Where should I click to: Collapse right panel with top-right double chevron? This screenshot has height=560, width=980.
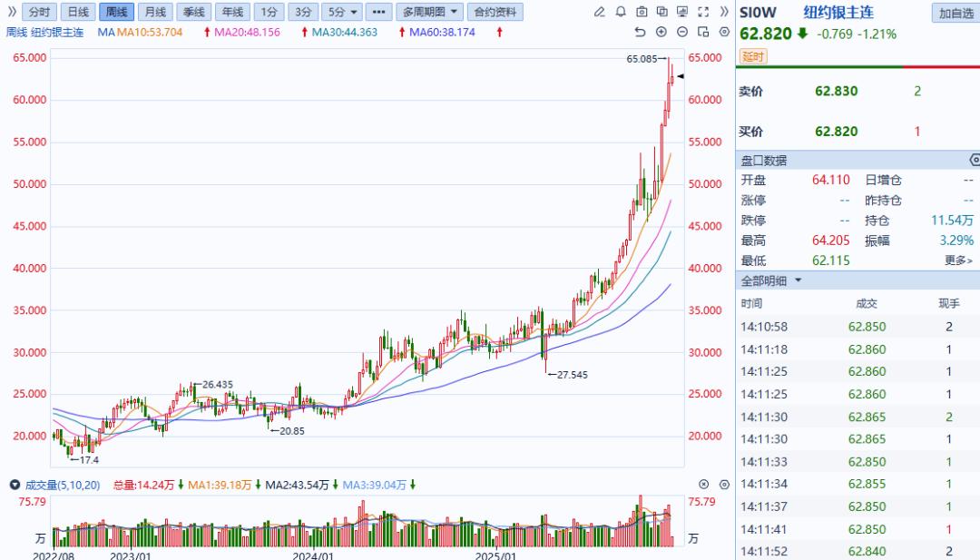[724, 12]
